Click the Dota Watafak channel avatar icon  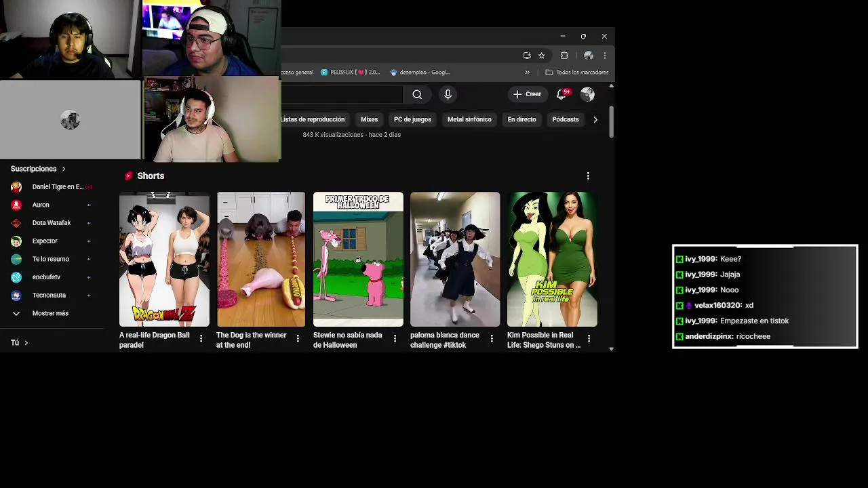16,223
